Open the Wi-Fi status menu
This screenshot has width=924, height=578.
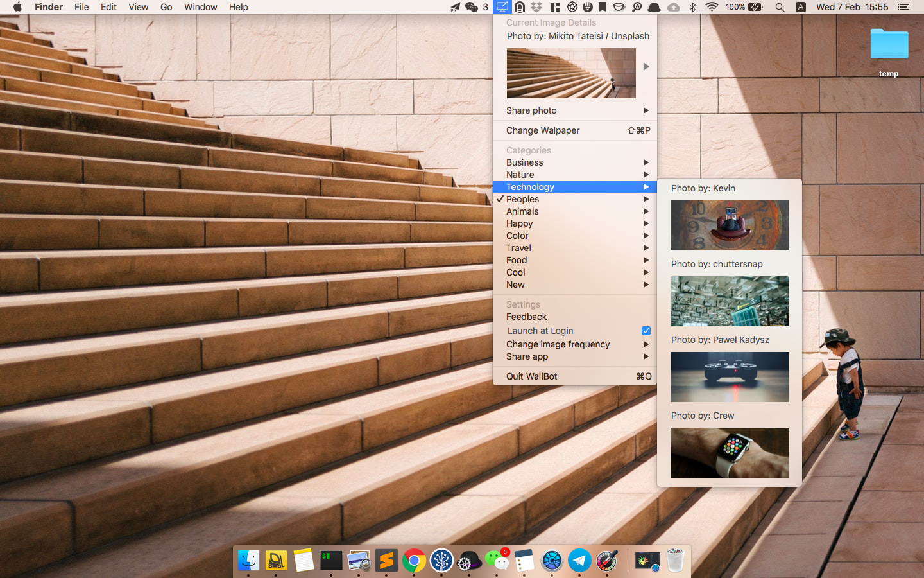(712, 7)
